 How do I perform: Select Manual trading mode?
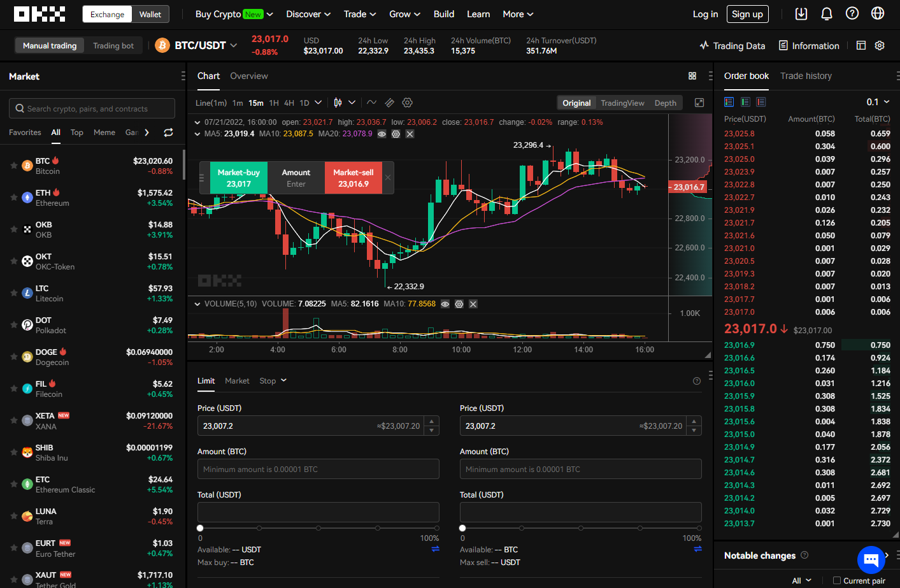coord(50,45)
